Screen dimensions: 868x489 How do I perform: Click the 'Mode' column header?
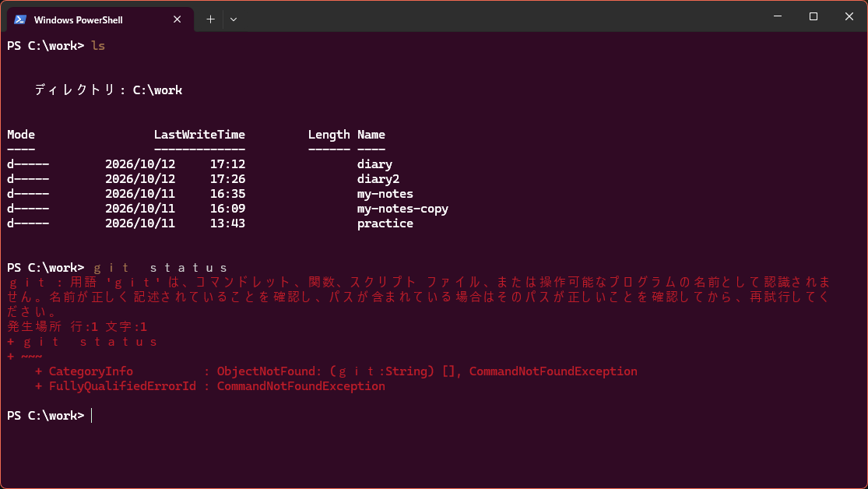pos(21,135)
